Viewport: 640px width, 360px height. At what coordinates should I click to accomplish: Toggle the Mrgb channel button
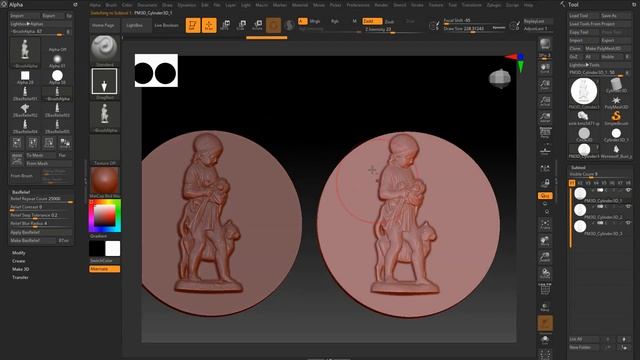point(315,21)
